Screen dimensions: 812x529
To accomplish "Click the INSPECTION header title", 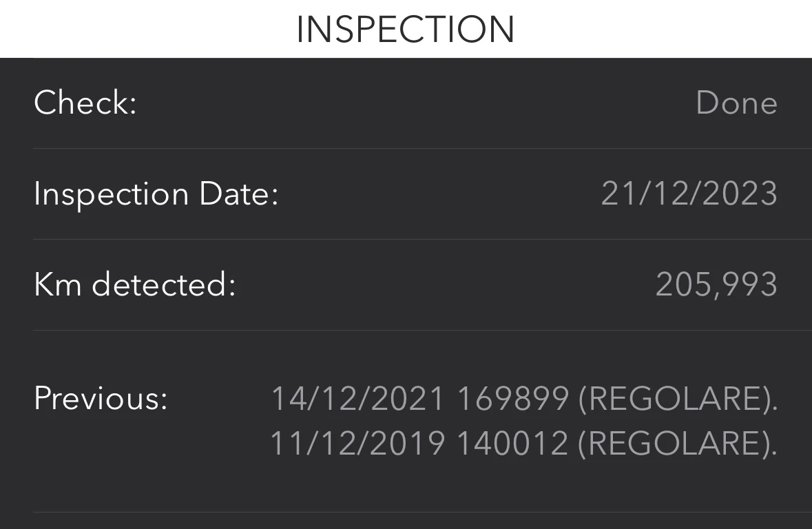I will 406,30.
